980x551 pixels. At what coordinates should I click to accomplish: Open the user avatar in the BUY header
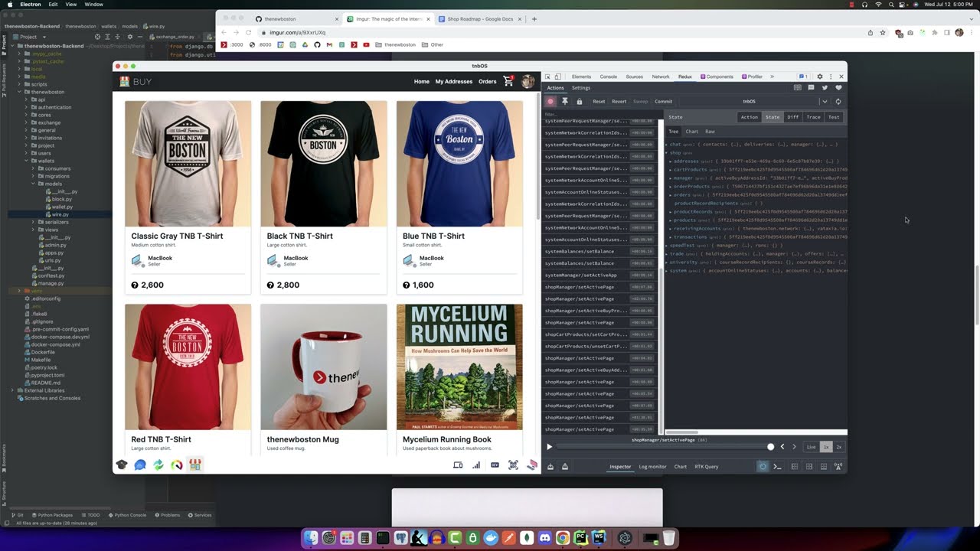pos(528,81)
